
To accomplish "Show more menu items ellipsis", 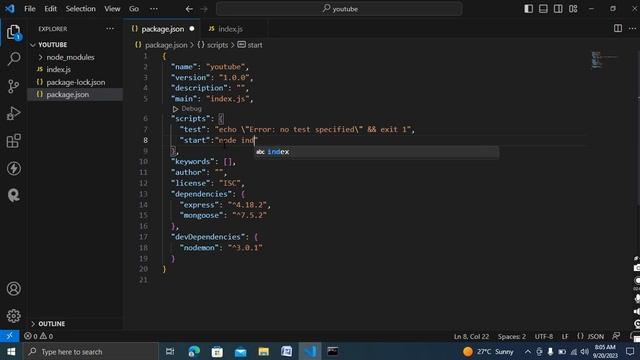I will coord(153,9).
